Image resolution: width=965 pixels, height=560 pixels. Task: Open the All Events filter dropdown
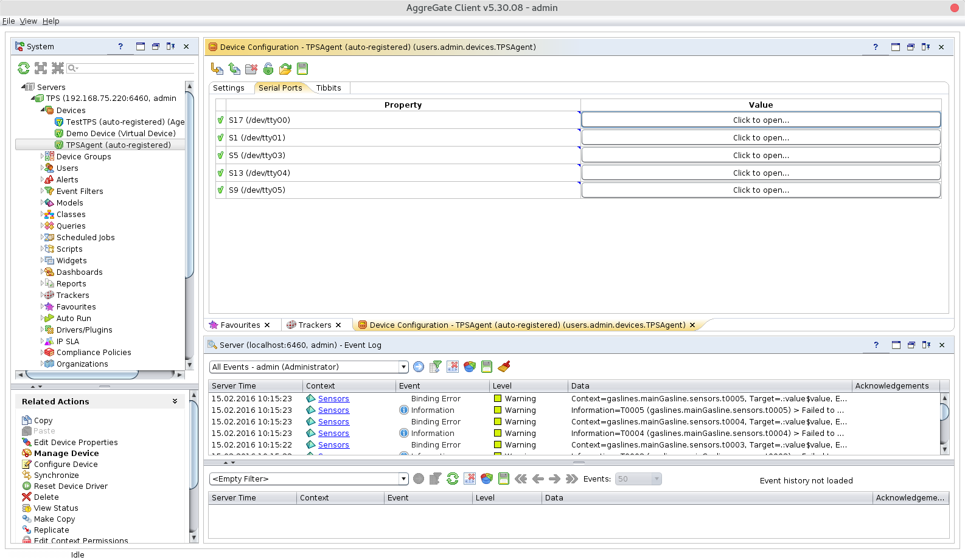(x=403, y=367)
